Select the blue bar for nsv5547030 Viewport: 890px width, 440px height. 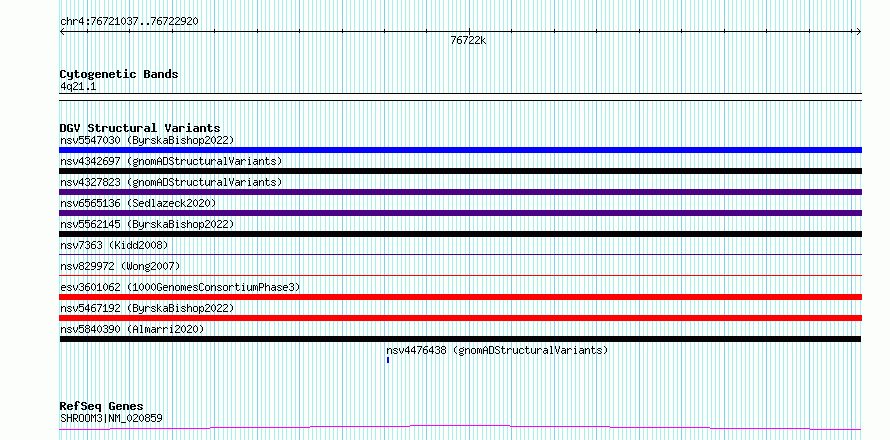point(460,150)
